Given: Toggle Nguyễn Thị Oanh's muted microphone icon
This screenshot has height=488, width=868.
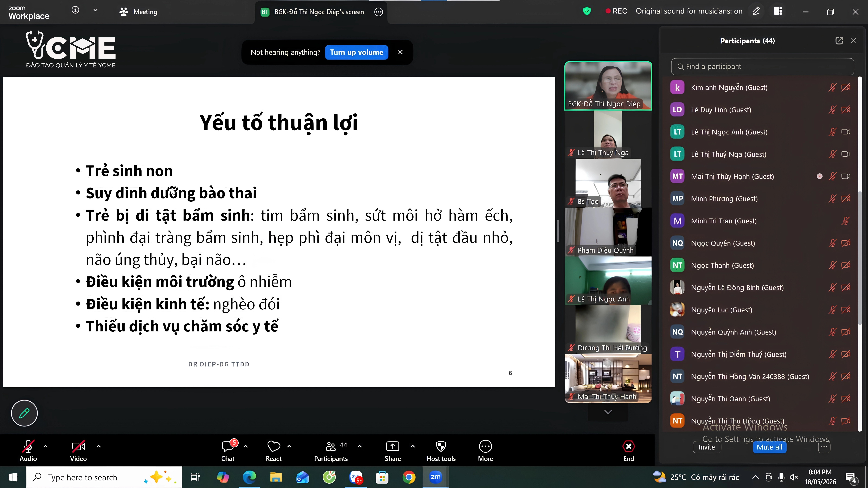Looking at the screenshot, I should click(832, 399).
